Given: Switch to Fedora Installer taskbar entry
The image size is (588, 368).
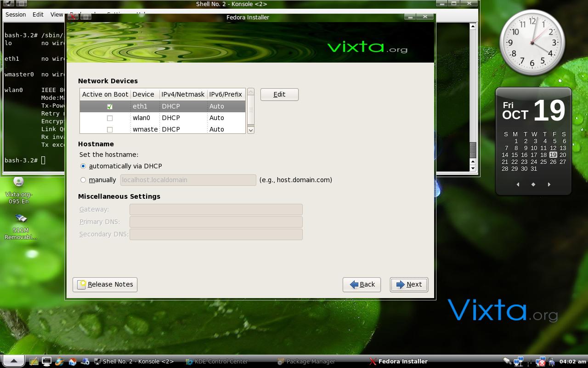Looking at the screenshot, I should [399, 362].
